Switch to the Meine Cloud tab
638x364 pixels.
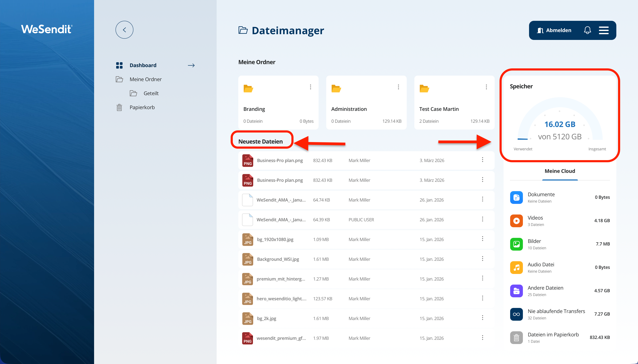click(560, 171)
